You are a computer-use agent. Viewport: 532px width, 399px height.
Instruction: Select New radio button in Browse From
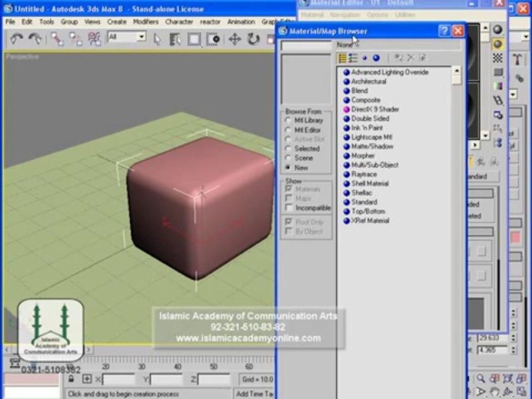click(x=288, y=167)
